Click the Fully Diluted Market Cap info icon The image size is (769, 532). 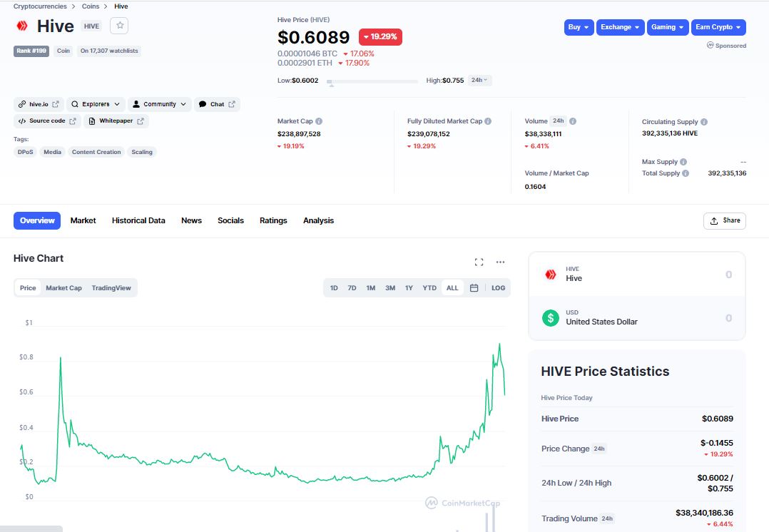click(x=488, y=121)
